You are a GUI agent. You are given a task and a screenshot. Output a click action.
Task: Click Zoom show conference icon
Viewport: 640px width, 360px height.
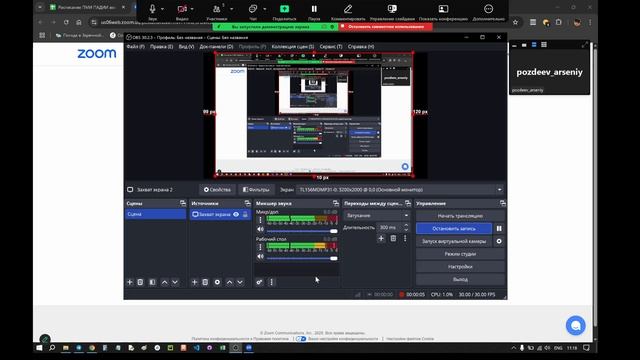coord(443,9)
